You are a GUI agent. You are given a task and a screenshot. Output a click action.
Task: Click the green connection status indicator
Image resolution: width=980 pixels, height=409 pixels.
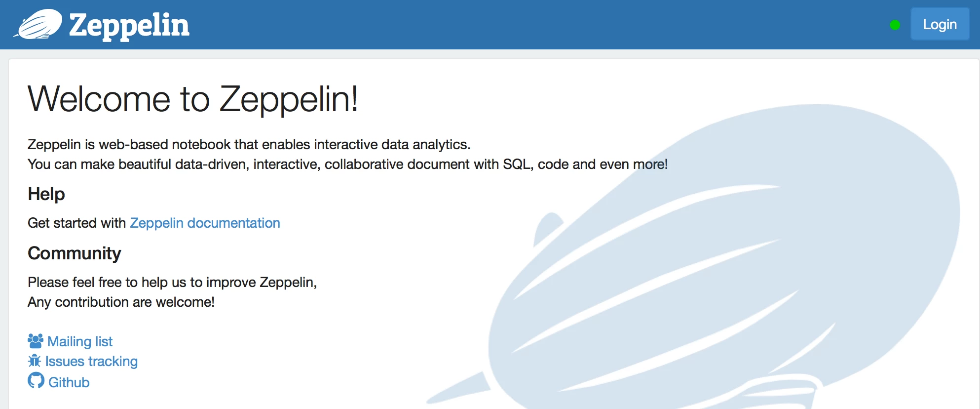coord(895,25)
